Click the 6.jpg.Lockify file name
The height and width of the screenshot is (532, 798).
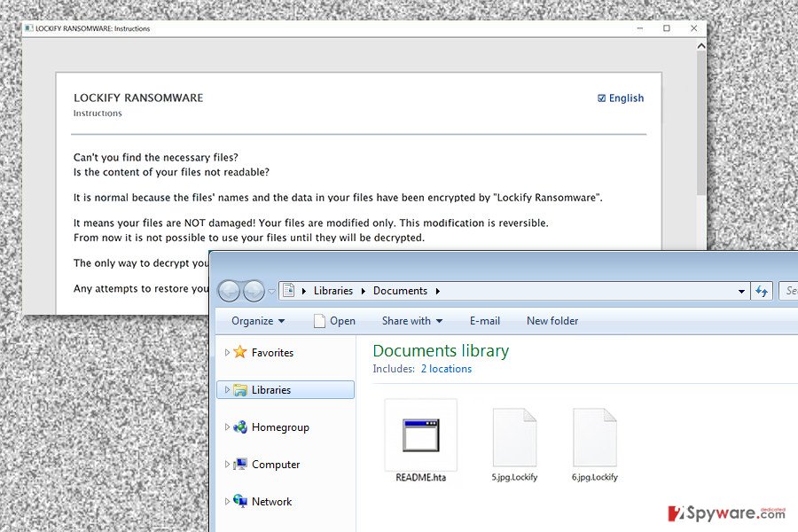[595, 477]
